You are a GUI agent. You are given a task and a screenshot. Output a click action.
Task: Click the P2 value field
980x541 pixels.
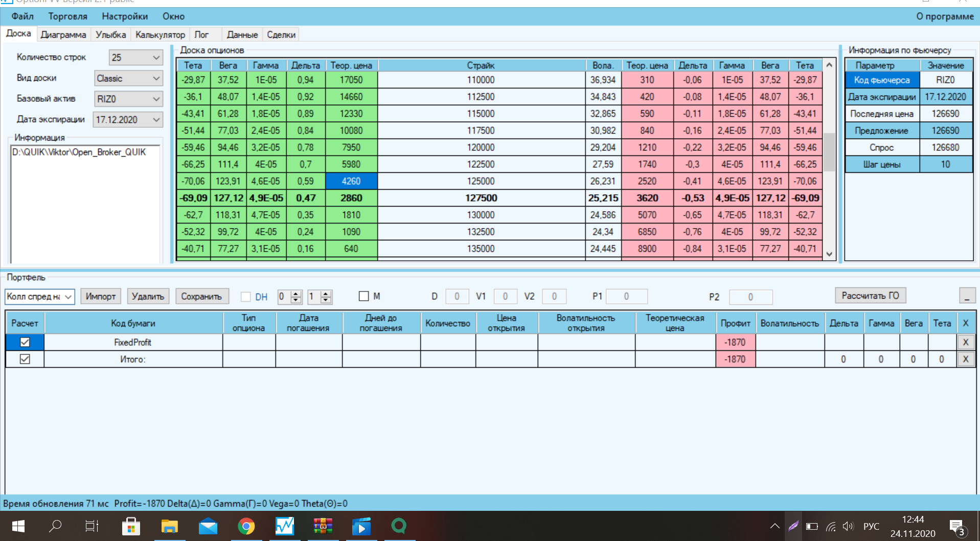[750, 297]
